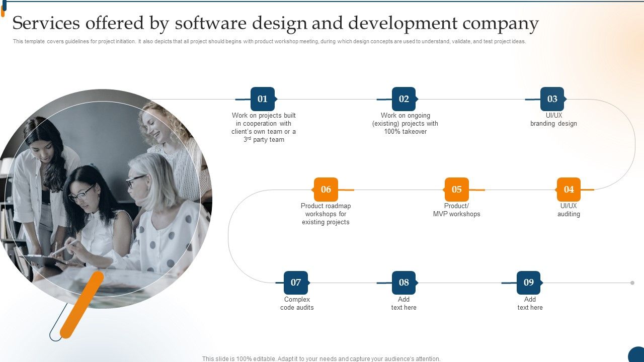The height and width of the screenshot is (362, 644).
Task: Click the orange 05 step badge
Action: coord(456,190)
